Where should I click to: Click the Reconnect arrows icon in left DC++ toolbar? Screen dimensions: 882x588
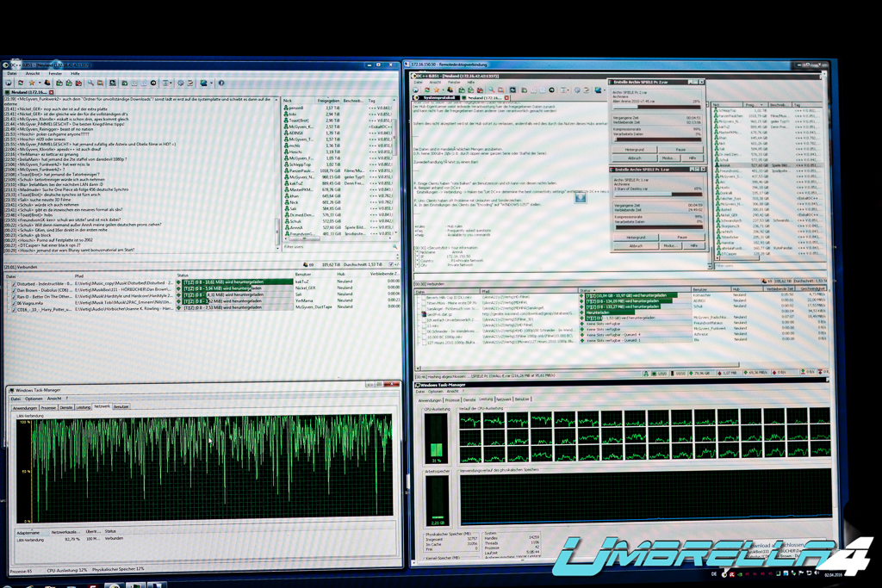[x=21, y=84]
